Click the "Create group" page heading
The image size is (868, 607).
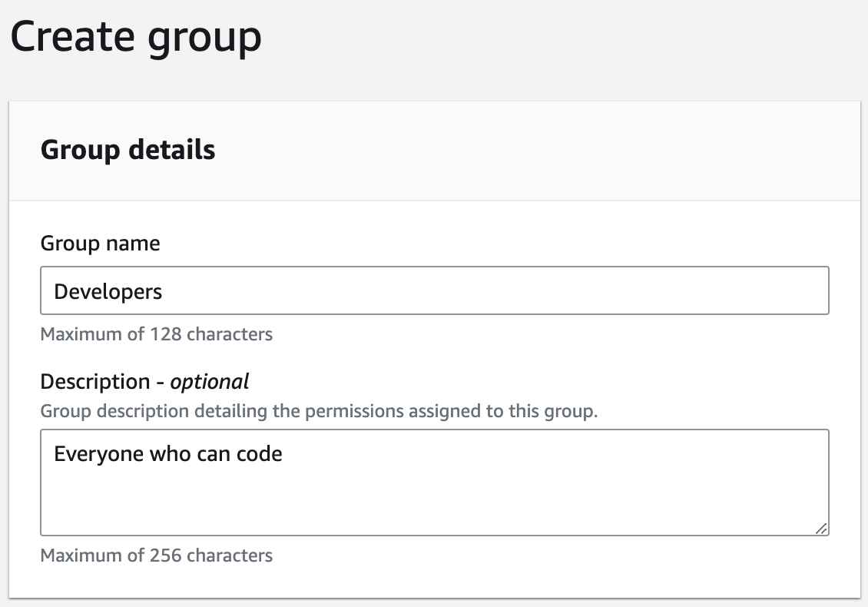pos(136,38)
